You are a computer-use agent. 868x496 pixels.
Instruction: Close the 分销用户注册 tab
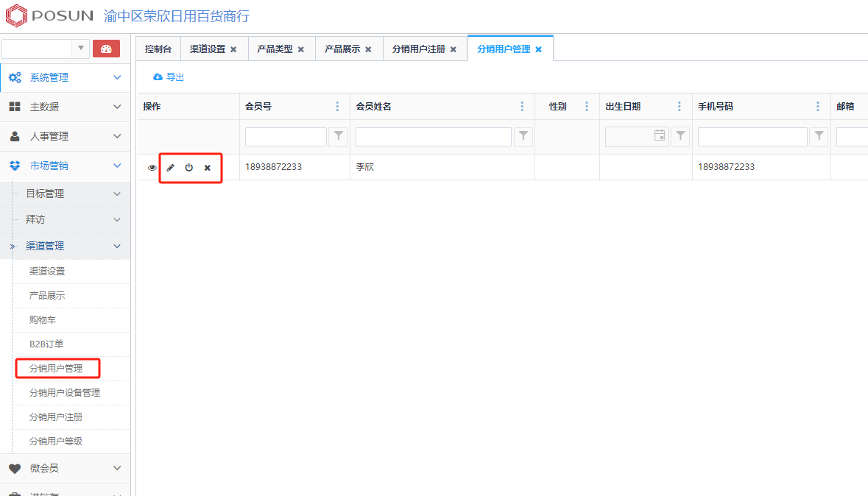454,49
